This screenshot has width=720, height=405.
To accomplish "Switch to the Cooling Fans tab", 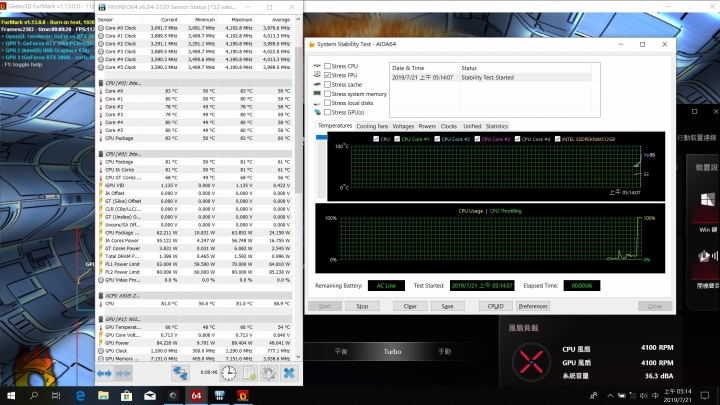I will coord(372,126).
